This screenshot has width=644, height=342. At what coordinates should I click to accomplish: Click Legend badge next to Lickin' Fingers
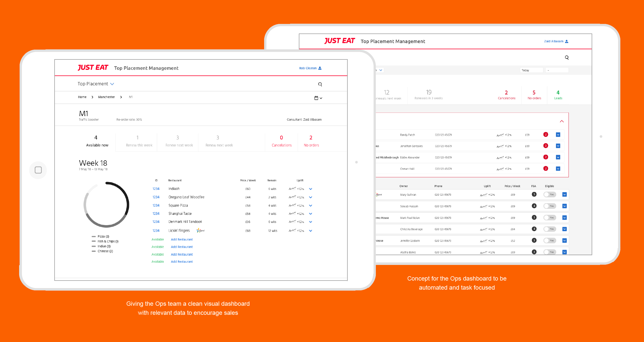click(201, 230)
